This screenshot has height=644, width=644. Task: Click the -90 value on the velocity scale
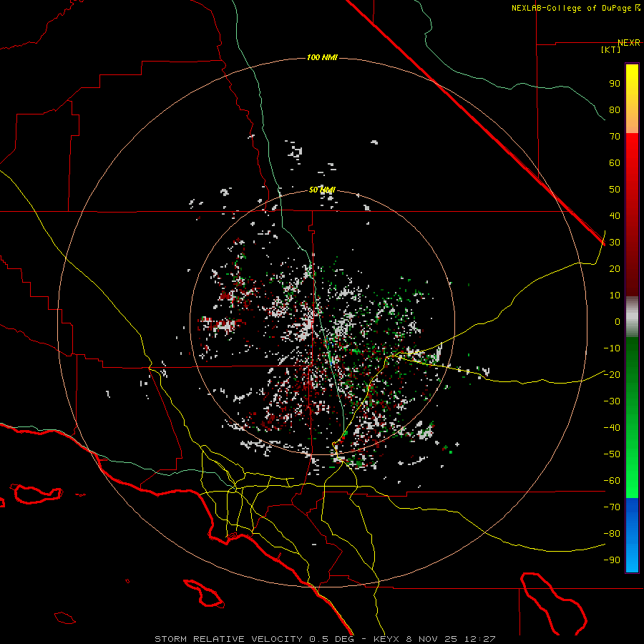coord(612,560)
